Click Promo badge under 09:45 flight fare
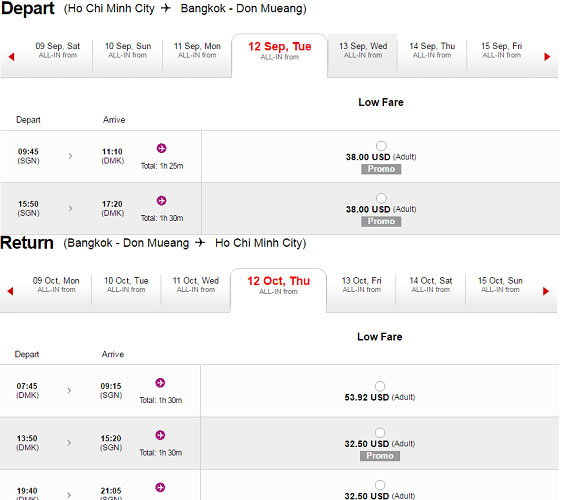The width and height of the screenshot is (562, 500). (381, 169)
